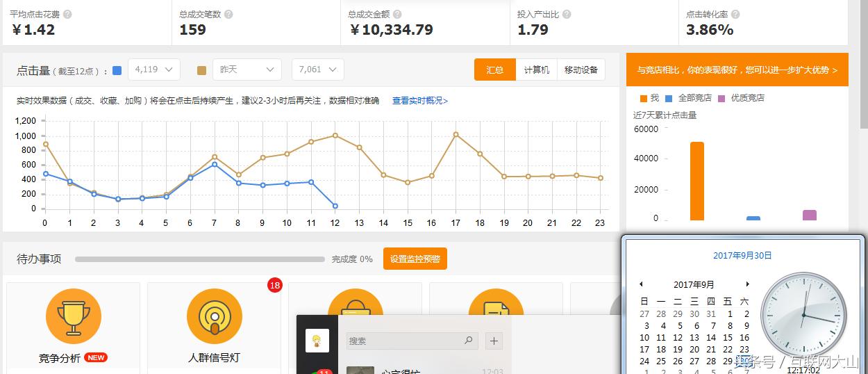The height and width of the screenshot is (374, 868).
Task: Click help icon next to 点击转化率
Action: (735, 14)
